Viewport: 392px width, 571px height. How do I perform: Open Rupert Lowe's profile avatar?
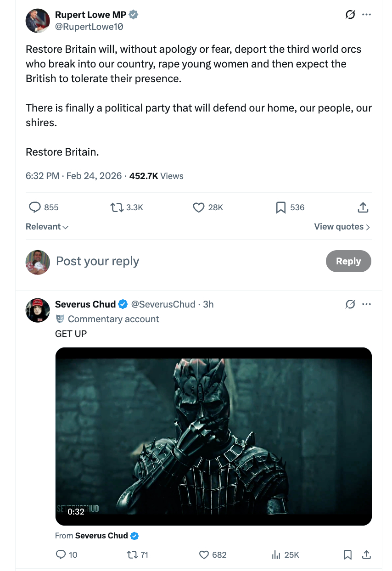[38, 21]
